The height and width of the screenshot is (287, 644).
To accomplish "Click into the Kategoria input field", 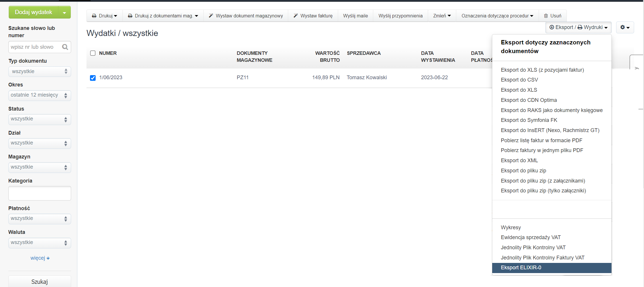I will (x=40, y=193).
